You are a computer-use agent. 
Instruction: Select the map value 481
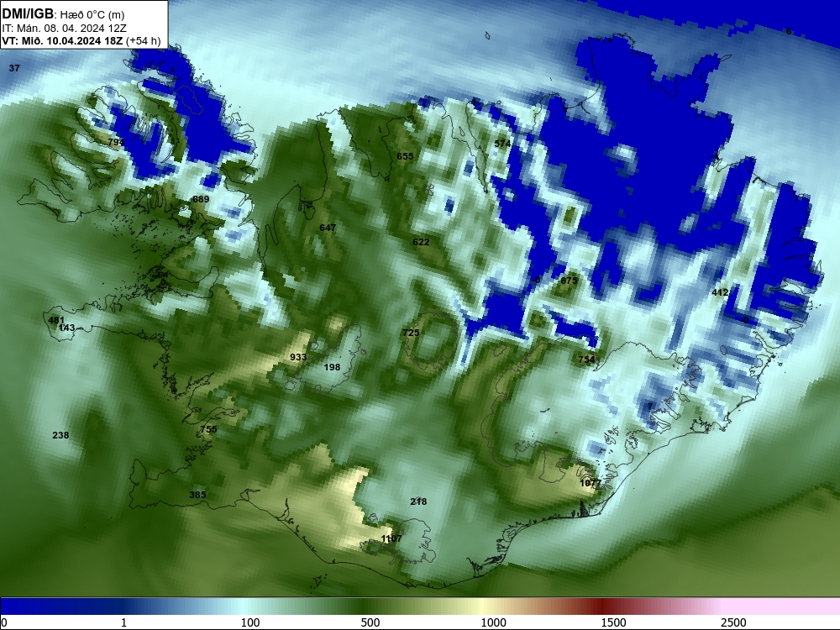click(55, 320)
